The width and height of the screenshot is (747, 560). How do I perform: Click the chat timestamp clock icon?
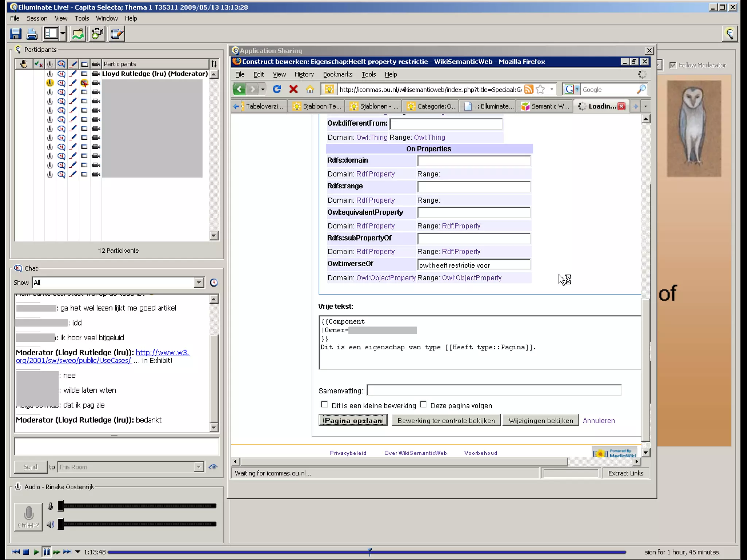[x=214, y=283]
